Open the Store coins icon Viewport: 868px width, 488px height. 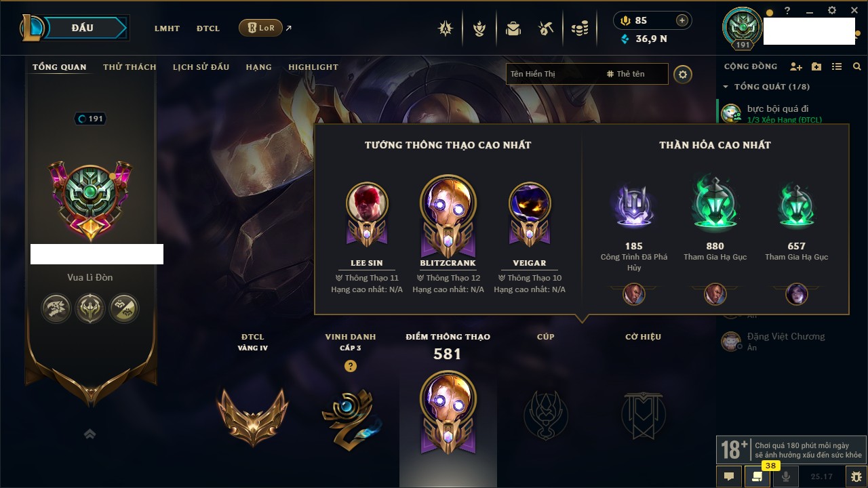579,28
